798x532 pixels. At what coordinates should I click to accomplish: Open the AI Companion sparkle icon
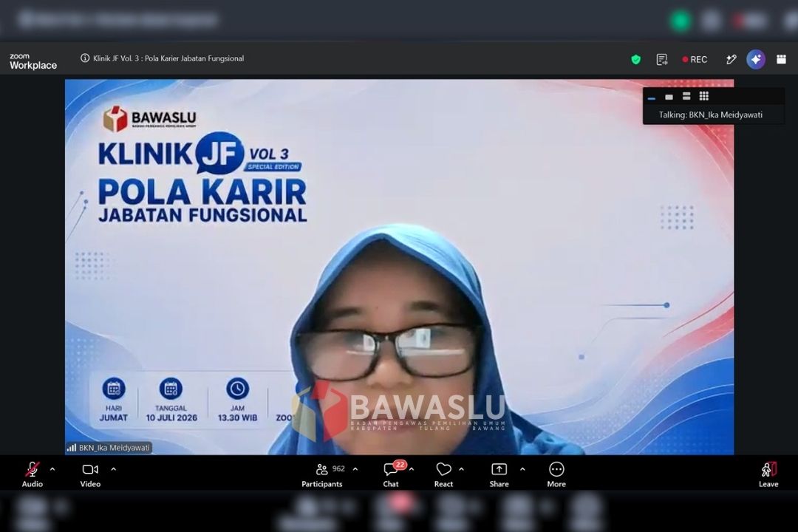756,60
